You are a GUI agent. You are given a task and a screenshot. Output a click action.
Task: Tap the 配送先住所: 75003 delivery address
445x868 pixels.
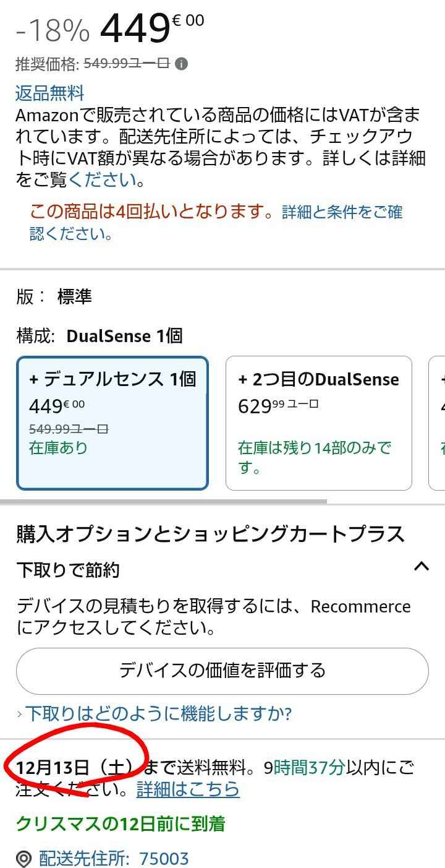click(114, 859)
